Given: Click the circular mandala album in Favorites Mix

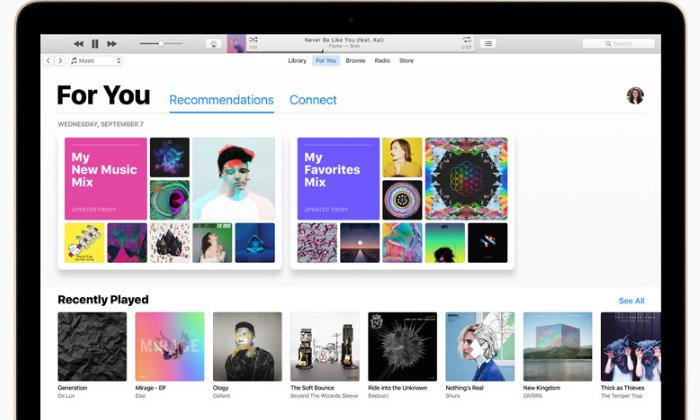Looking at the screenshot, I should pos(402,200).
